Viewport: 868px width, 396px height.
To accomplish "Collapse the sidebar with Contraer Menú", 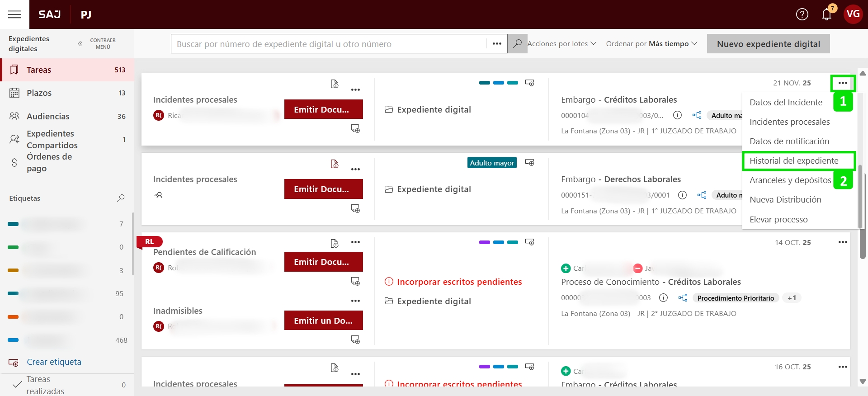I will point(97,44).
